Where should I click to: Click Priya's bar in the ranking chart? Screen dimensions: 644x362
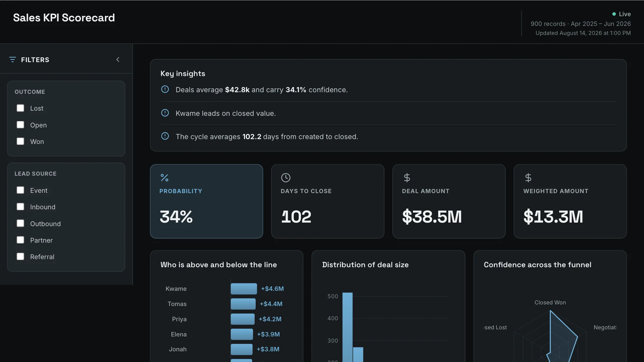click(x=243, y=319)
